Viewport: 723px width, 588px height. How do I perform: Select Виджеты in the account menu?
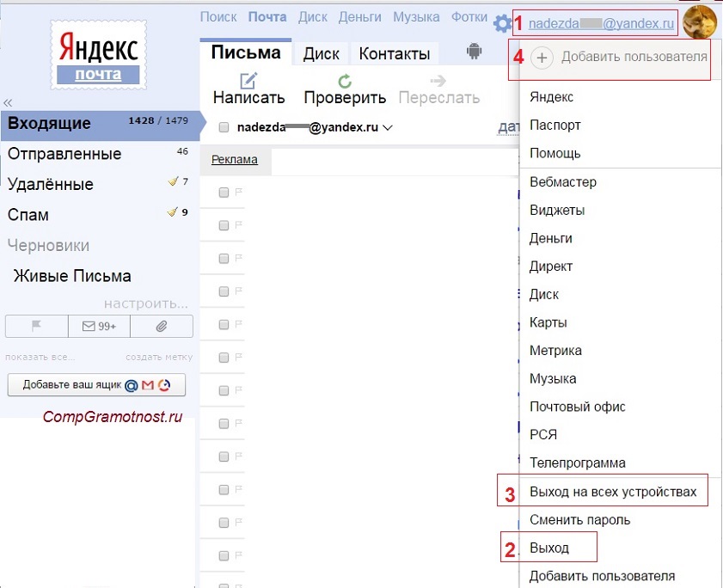[557, 211]
